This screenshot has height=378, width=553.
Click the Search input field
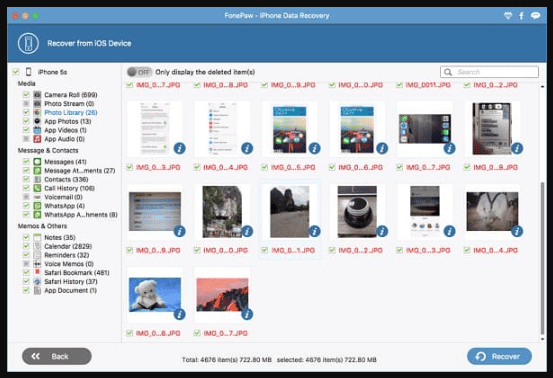point(489,72)
